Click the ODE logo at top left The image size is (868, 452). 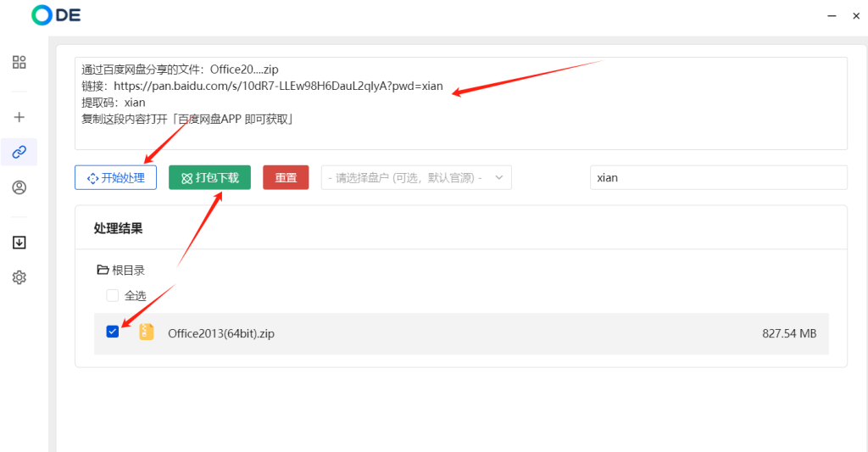[x=56, y=15]
